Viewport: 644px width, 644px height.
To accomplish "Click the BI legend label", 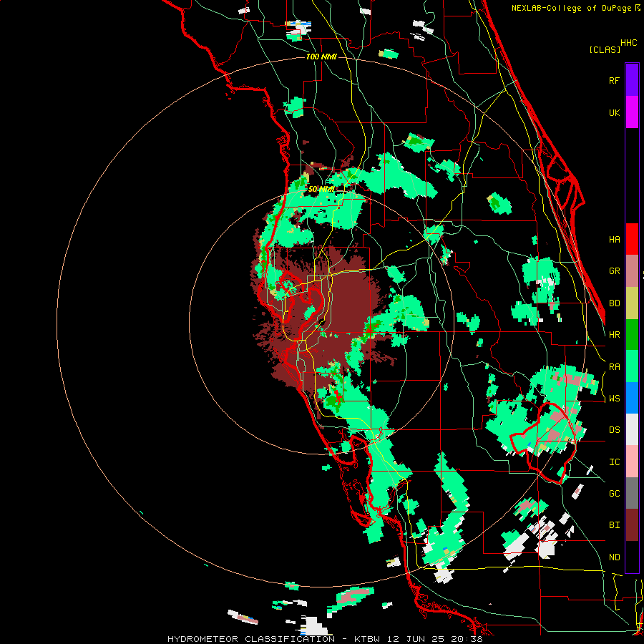I will pyautogui.click(x=614, y=525).
